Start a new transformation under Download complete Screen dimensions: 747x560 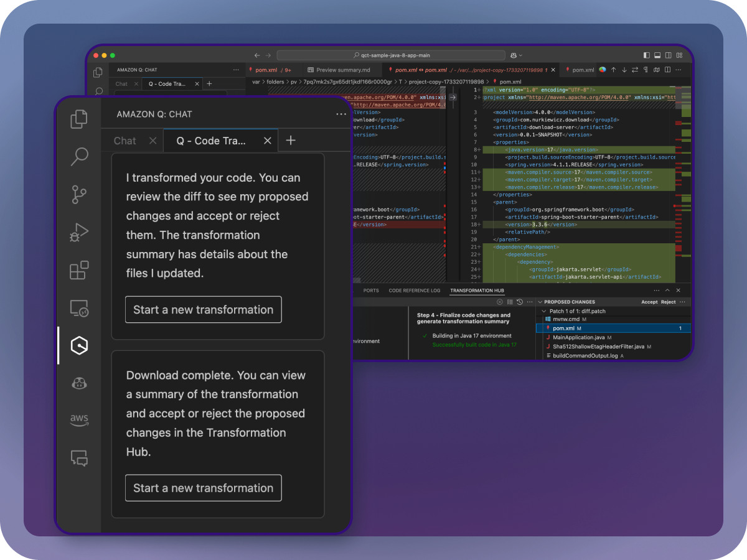point(203,488)
